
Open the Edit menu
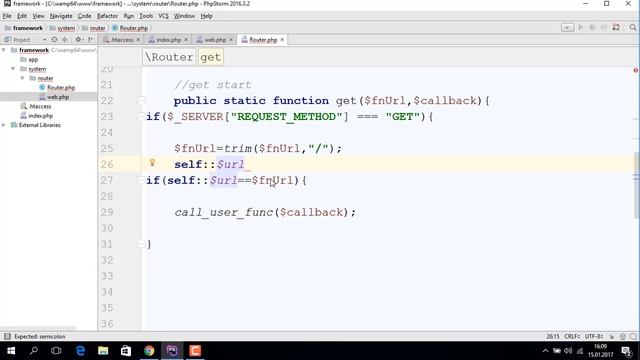point(22,16)
